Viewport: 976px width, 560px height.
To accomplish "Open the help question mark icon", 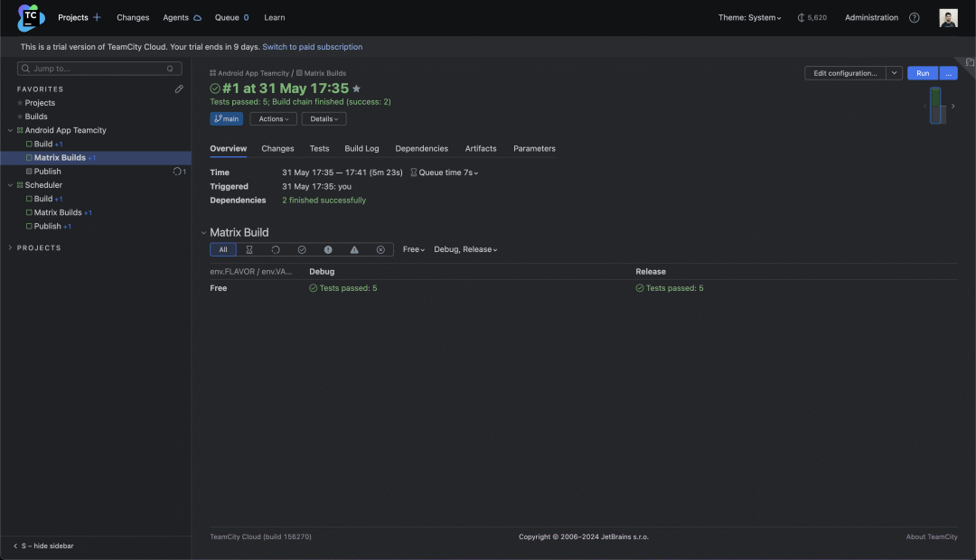I will pyautogui.click(x=914, y=17).
